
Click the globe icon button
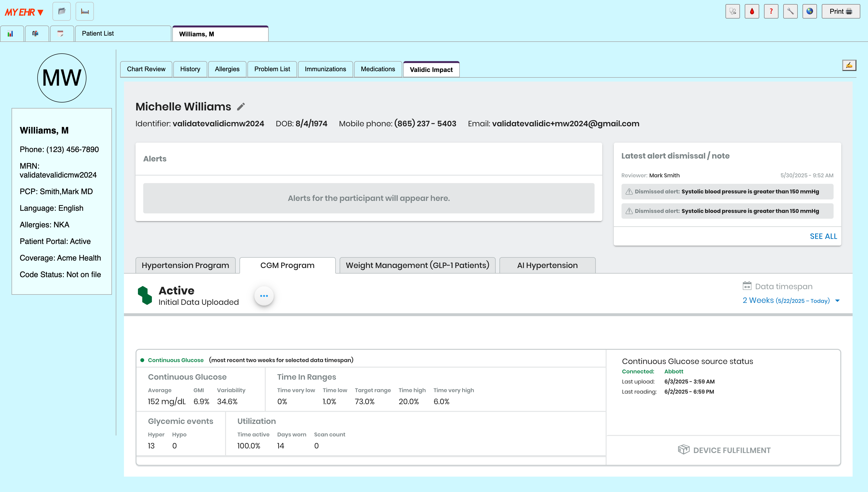pyautogui.click(x=810, y=12)
